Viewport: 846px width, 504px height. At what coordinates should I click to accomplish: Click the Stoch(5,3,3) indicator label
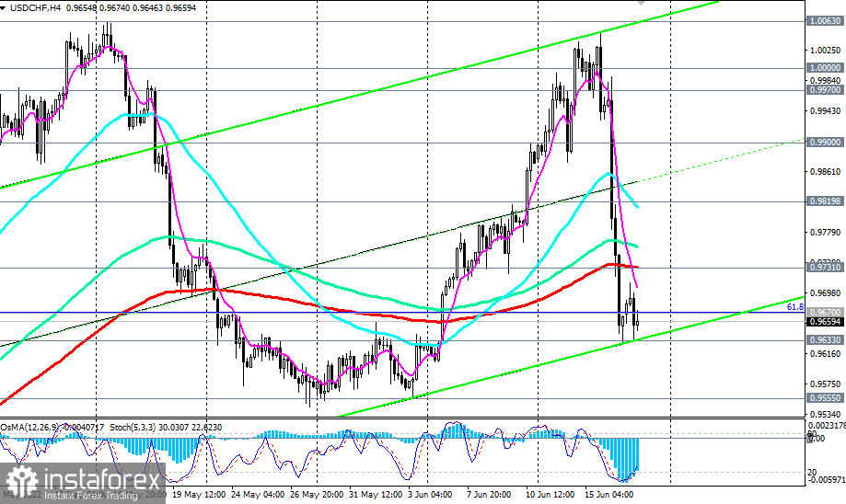134,427
